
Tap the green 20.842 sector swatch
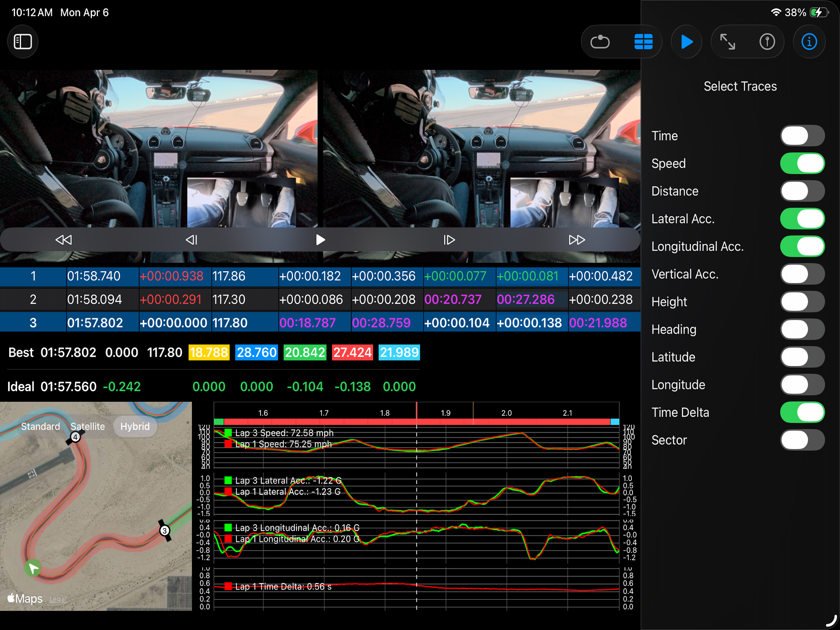pyautogui.click(x=305, y=353)
